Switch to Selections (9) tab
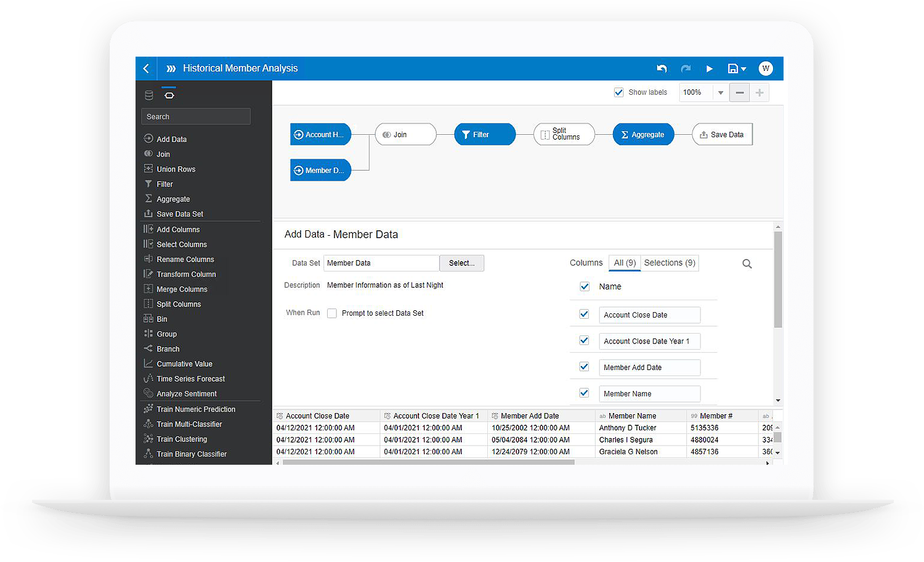 click(x=670, y=263)
